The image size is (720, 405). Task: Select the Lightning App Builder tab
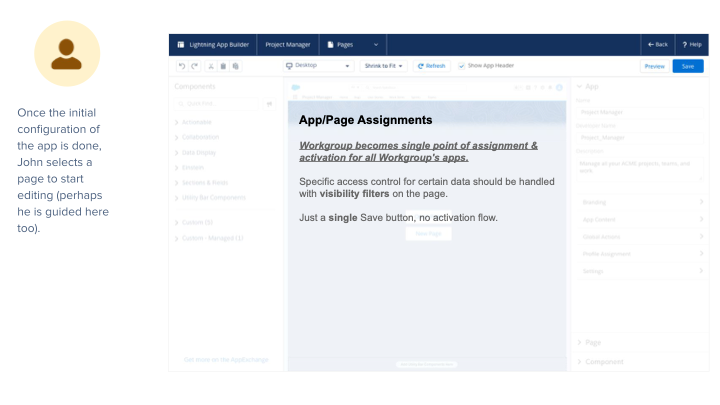(x=213, y=45)
